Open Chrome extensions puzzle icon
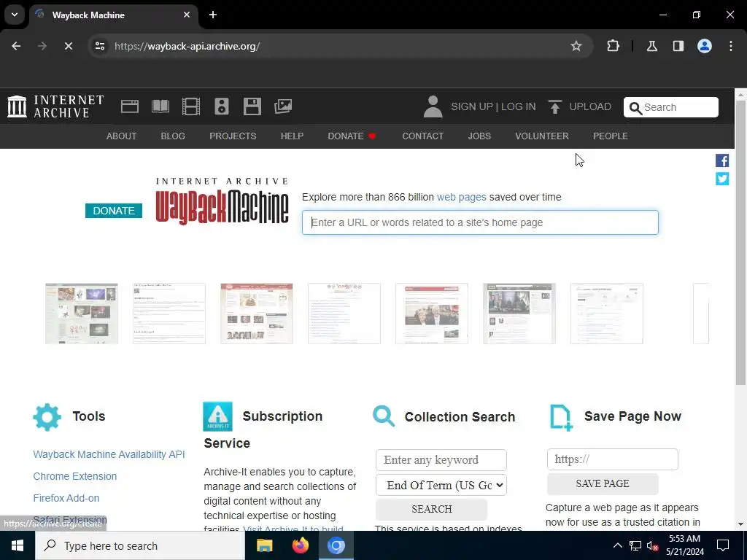Image resolution: width=747 pixels, height=560 pixels. [x=613, y=46]
